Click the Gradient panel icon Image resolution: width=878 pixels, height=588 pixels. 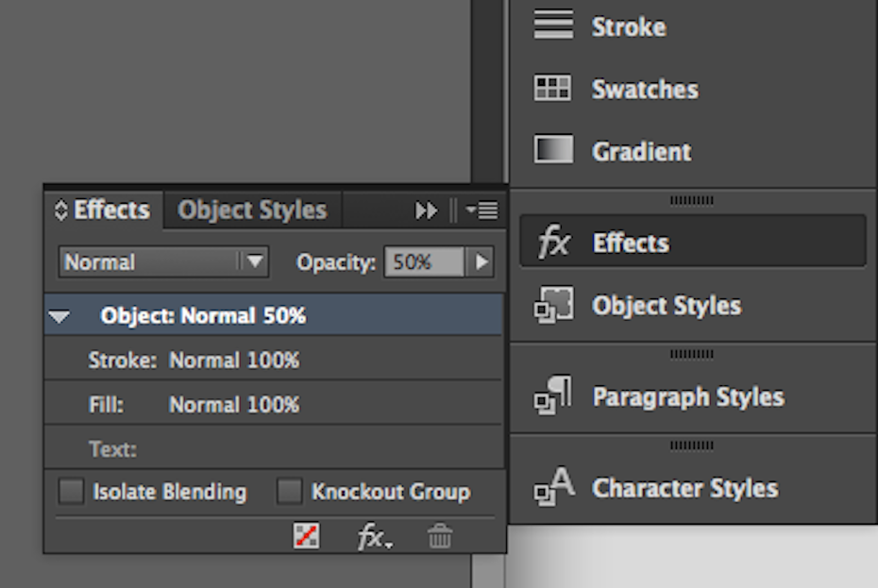pos(553,150)
